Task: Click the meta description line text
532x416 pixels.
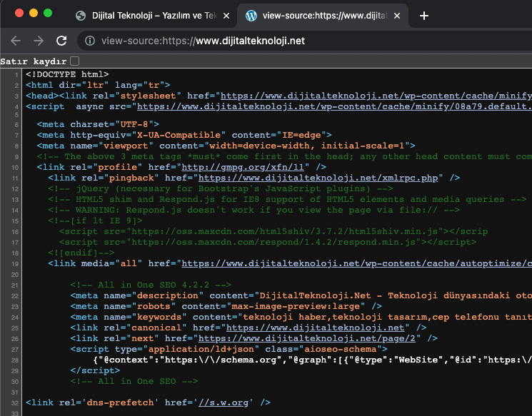Action: coord(301,295)
